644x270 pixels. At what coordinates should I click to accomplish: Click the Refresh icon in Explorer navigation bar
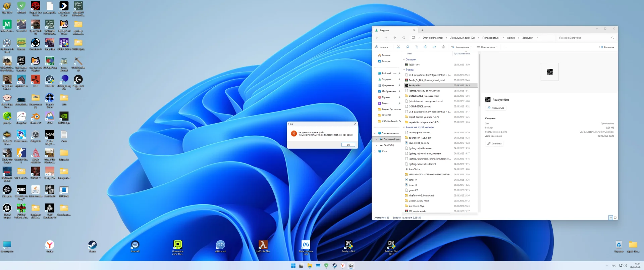coord(404,38)
